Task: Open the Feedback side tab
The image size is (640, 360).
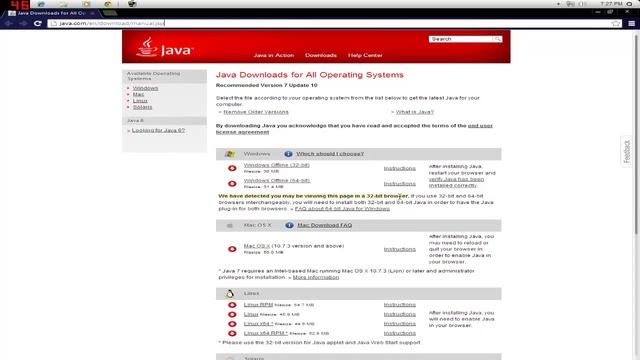Action: pos(627,151)
